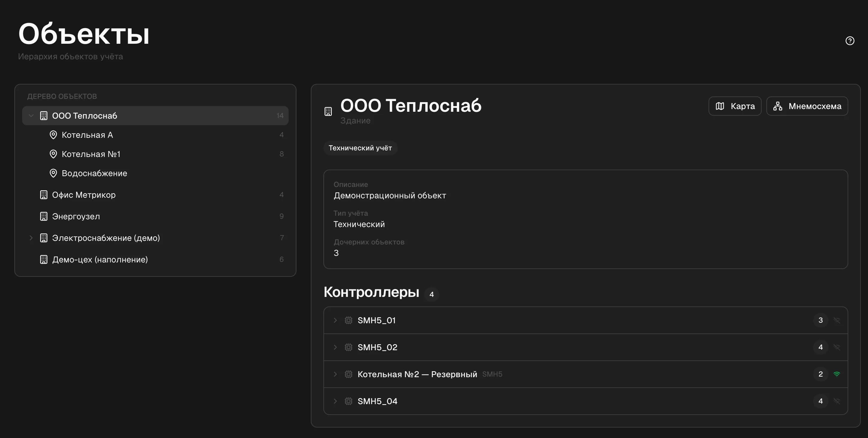Click the count 14 in ООО Теплоснаб row
Image resolution: width=868 pixels, height=438 pixels.
280,116
